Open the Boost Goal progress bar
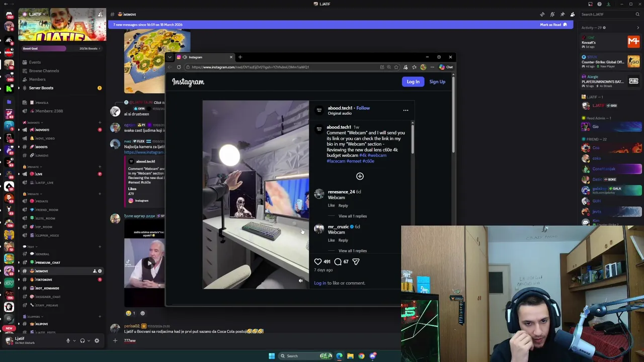 coord(61,48)
